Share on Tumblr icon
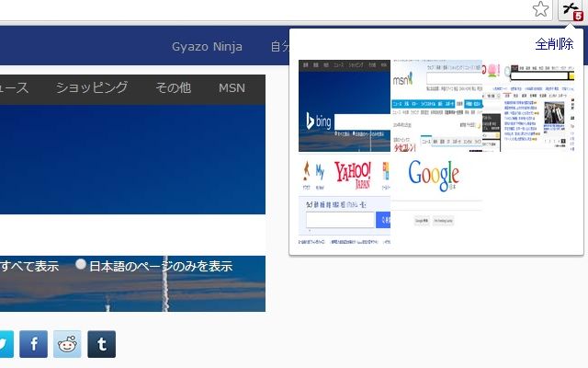Viewport: 588px width, 368px height. (x=102, y=344)
